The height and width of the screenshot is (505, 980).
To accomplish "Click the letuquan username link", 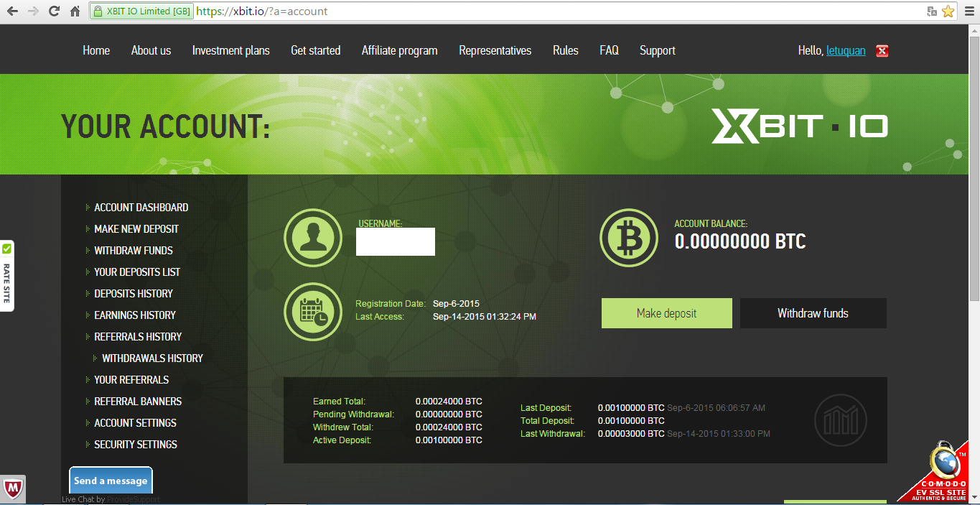I will [x=846, y=50].
